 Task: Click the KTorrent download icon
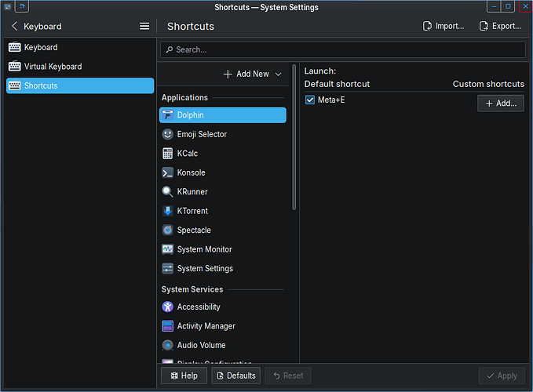[167, 211]
